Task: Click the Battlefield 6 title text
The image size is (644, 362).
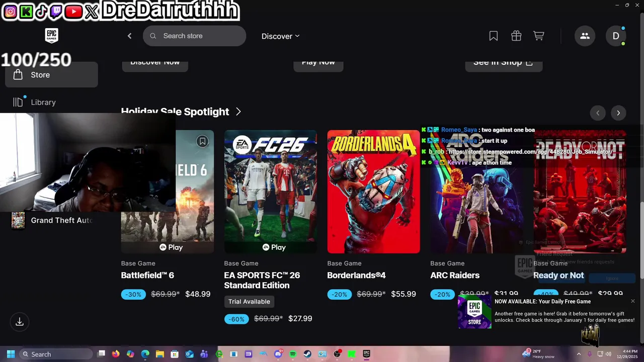Action: [x=147, y=276]
